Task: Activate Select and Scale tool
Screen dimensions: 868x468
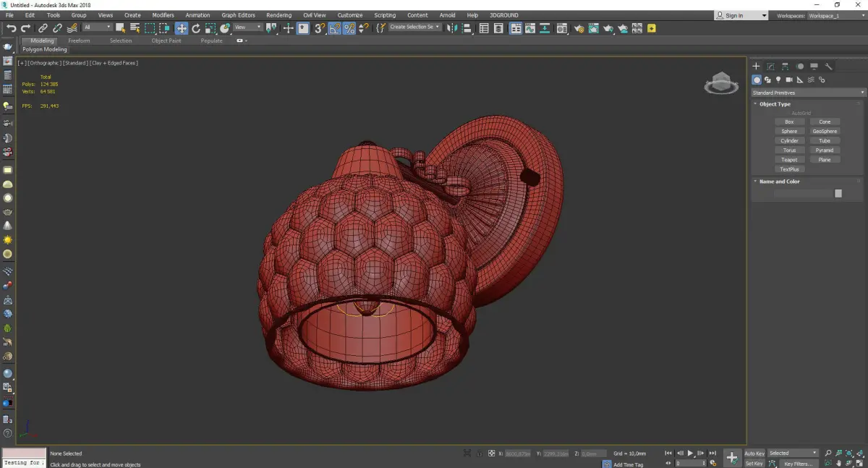Action: click(210, 28)
